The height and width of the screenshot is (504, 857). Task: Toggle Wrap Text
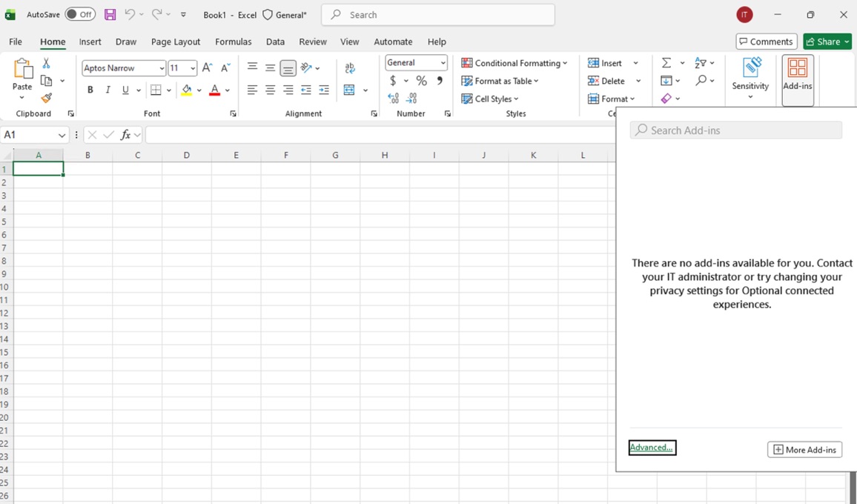[x=350, y=67]
